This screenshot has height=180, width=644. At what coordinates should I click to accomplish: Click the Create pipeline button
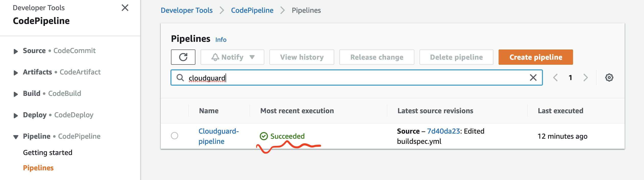pos(536,57)
